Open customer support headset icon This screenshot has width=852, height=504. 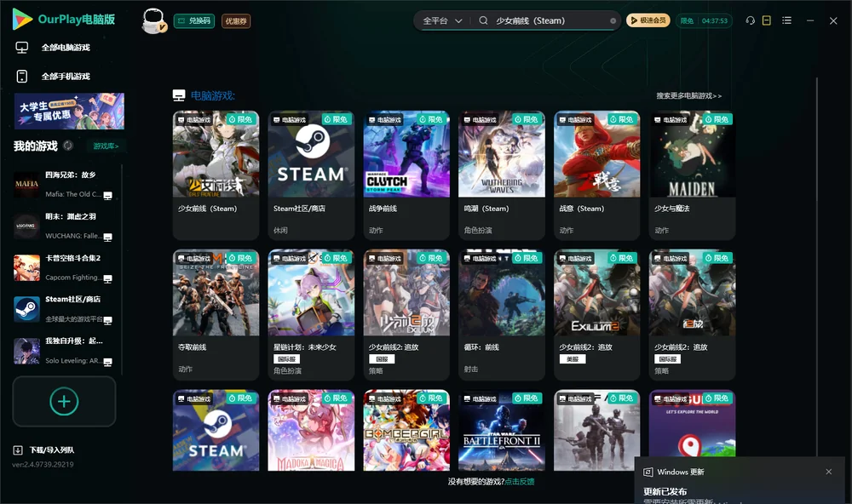[750, 20]
